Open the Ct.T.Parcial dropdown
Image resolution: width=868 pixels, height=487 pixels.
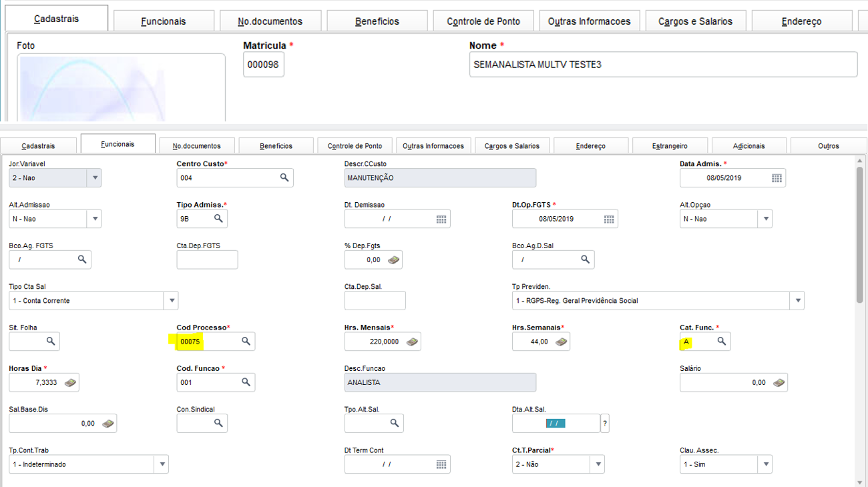pyautogui.click(x=598, y=464)
